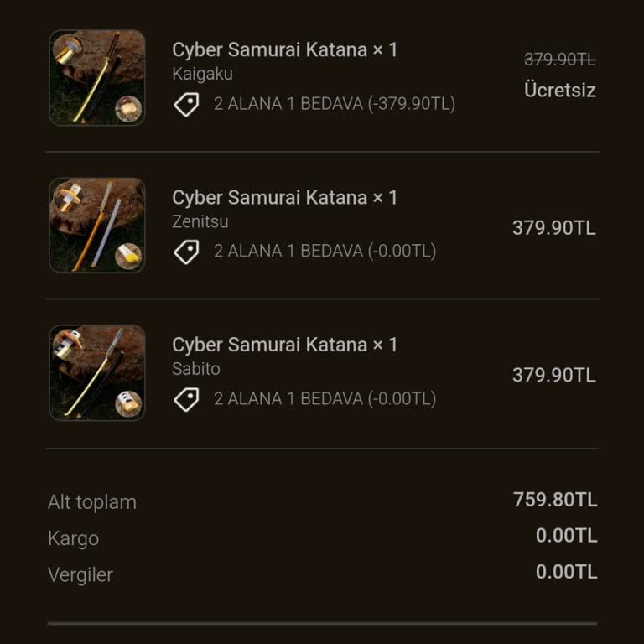
Task: Open the Sabito katana product thumbnail
Action: click(x=97, y=372)
